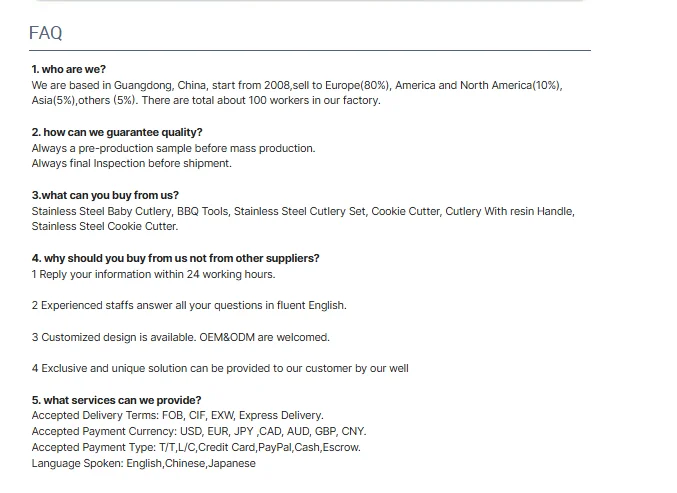677x493 pixels.
Task: Click "2. how can we guarantee quality?" heading
Action: pos(117,132)
